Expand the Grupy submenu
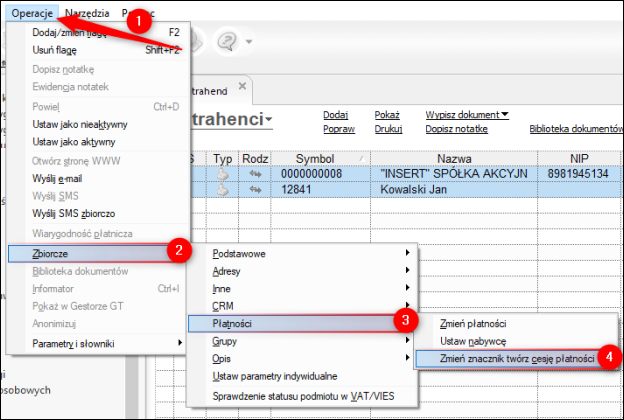The width and height of the screenshot is (624, 420). pos(302,341)
